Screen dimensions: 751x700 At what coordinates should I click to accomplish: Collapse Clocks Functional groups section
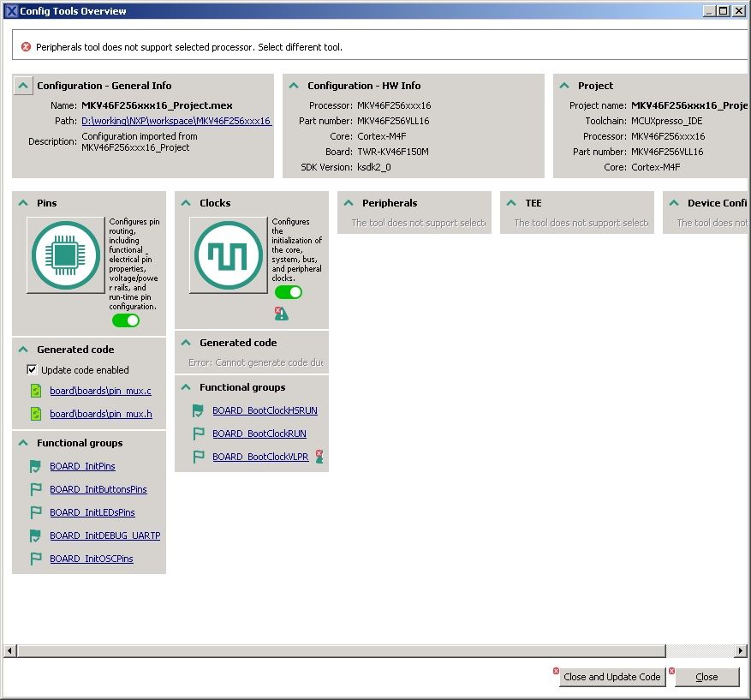tap(186, 387)
